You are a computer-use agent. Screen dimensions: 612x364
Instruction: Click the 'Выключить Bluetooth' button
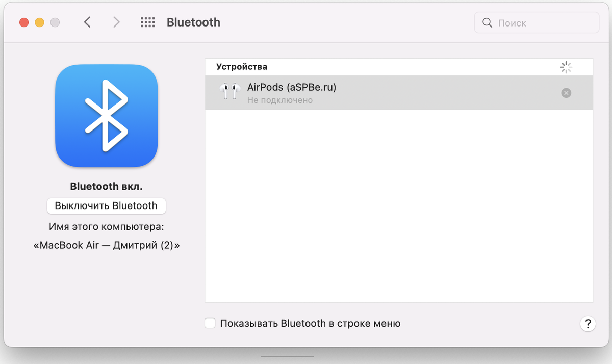[106, 206]
